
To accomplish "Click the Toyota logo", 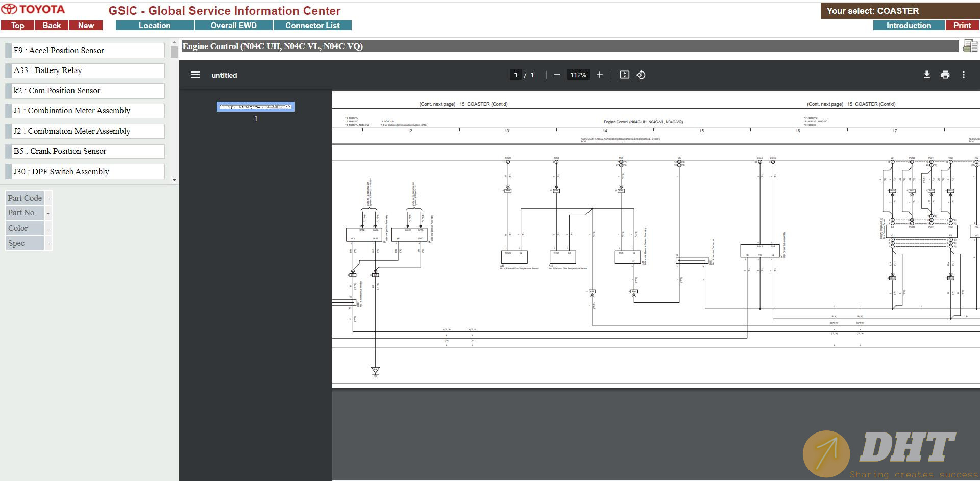I will click(x=33, y=10).
